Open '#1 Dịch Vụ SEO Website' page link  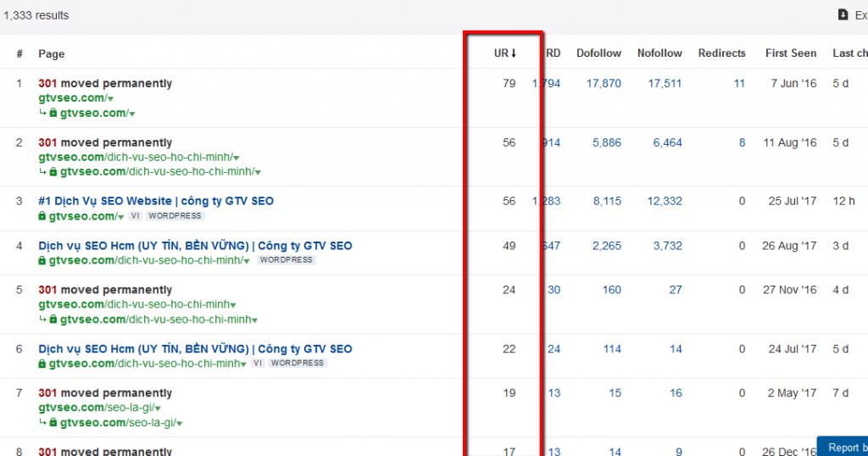156,202
